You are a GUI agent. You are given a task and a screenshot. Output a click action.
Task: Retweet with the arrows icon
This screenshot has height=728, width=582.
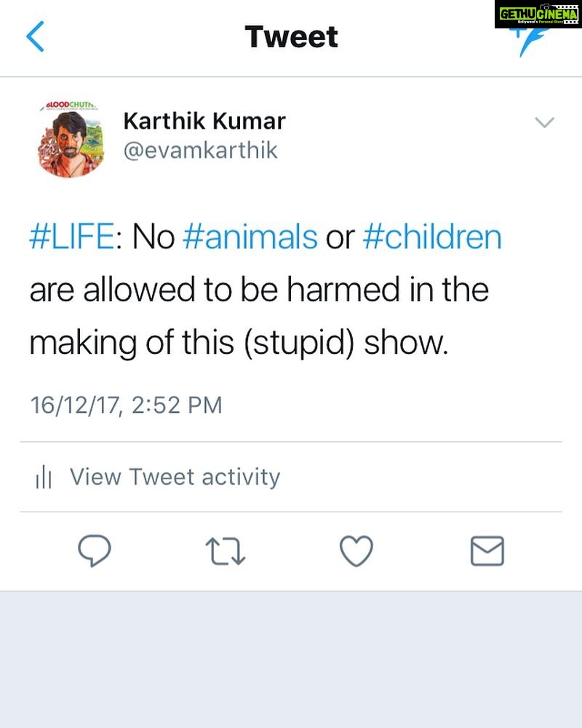point(225,551)
